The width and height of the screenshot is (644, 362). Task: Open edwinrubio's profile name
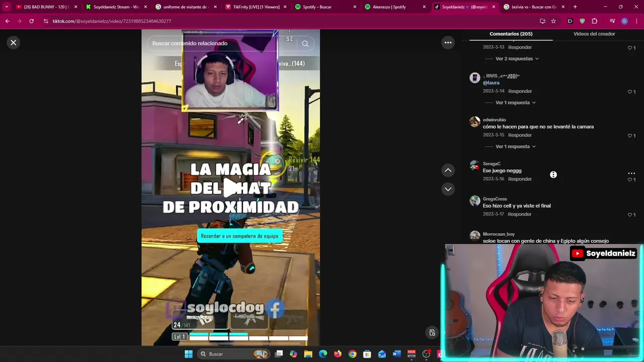coord(494,120)
